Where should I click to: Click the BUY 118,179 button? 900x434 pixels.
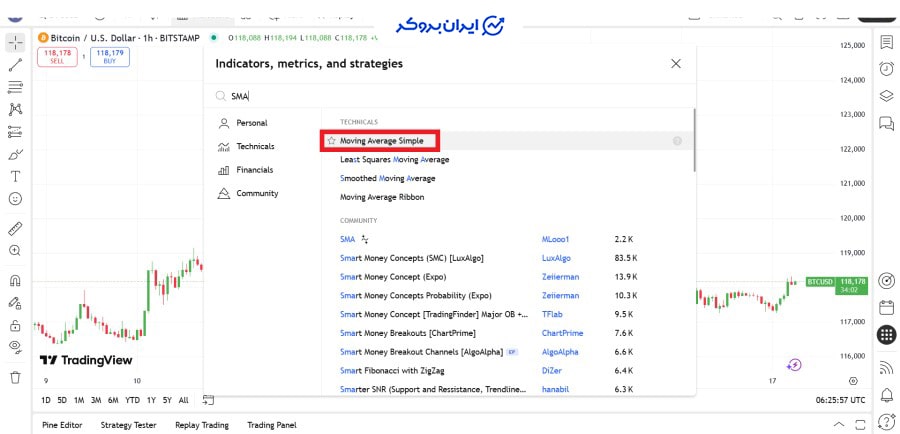pos(110,57)
